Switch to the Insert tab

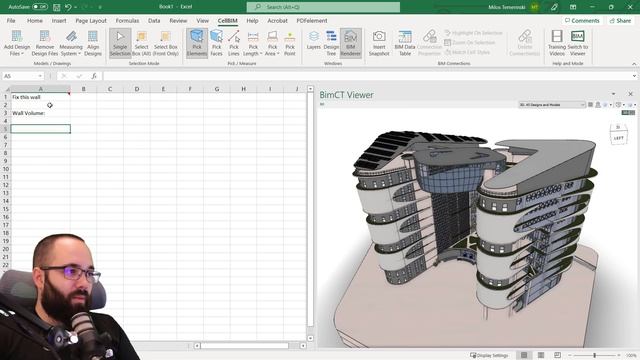pyautogui.click(x=59, y=20)
